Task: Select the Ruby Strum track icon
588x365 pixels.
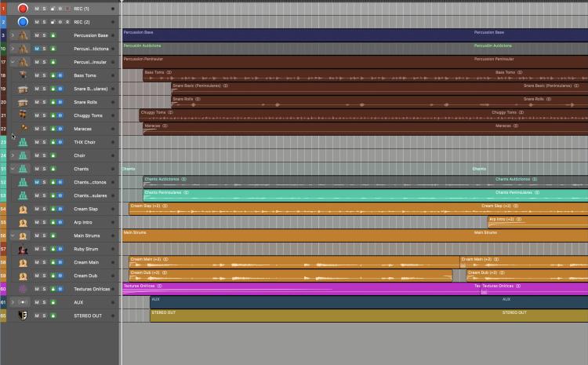Action: point(23,249)
